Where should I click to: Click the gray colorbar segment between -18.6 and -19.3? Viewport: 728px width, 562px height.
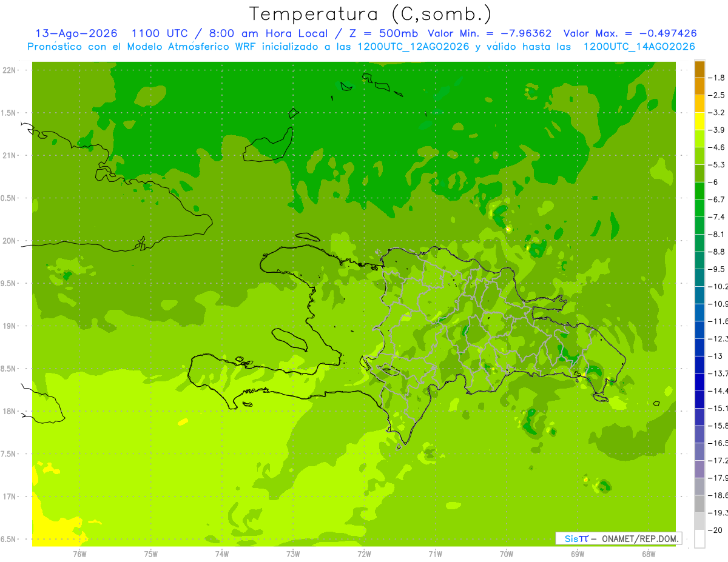point(699,504)
